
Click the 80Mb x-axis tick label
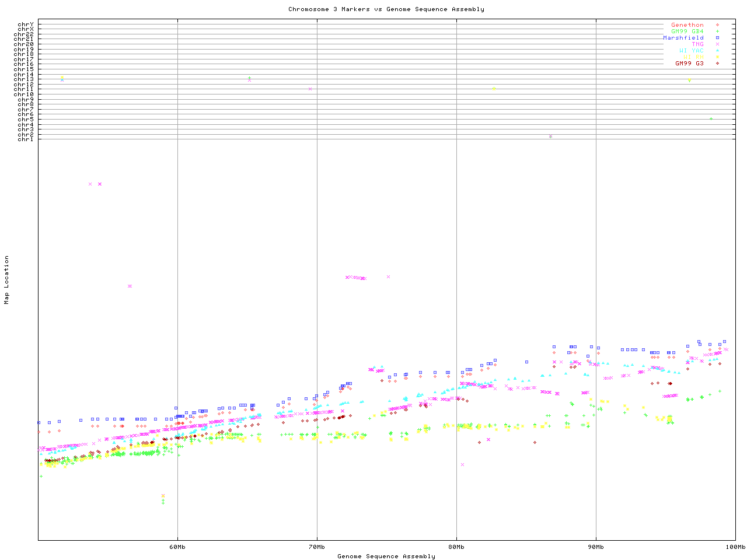point(456,547)
